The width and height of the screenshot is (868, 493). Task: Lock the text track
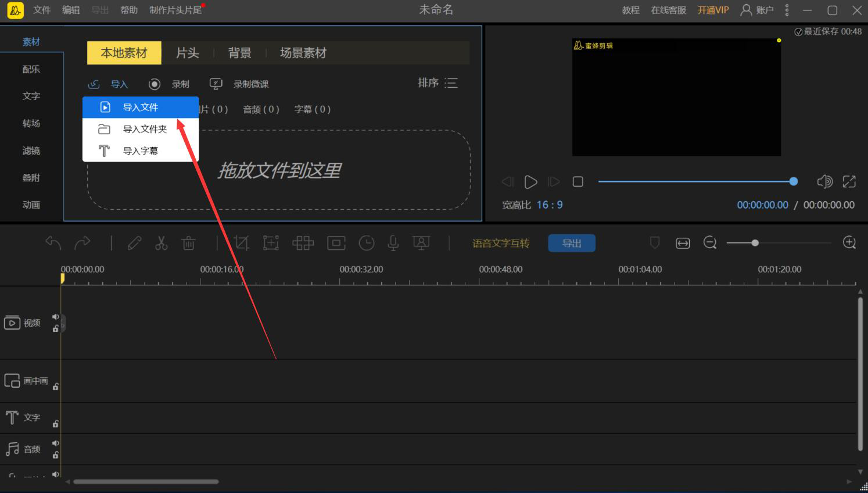tap(56, 424)
